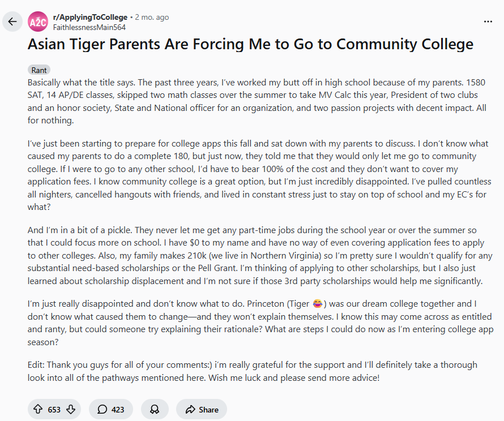Screen dimensions: 504x421
Task: Click the post title about Tiger Parents
Action: tap(250, 44)
